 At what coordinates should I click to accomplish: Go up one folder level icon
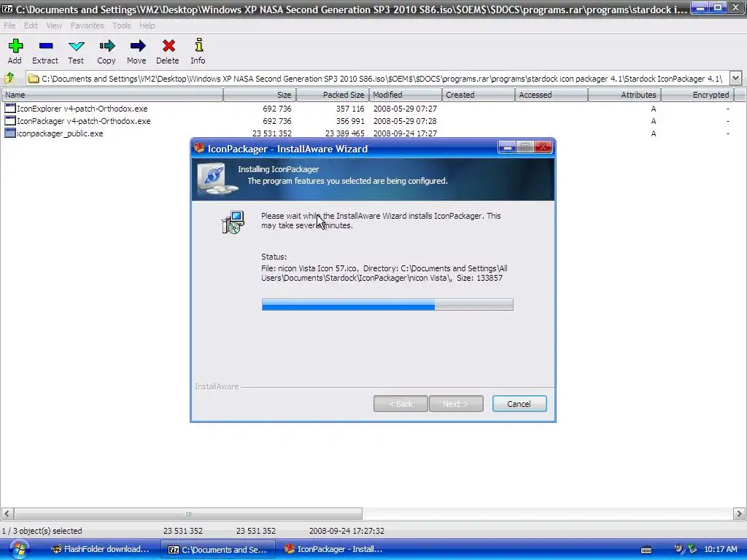(x=9, y=78)
